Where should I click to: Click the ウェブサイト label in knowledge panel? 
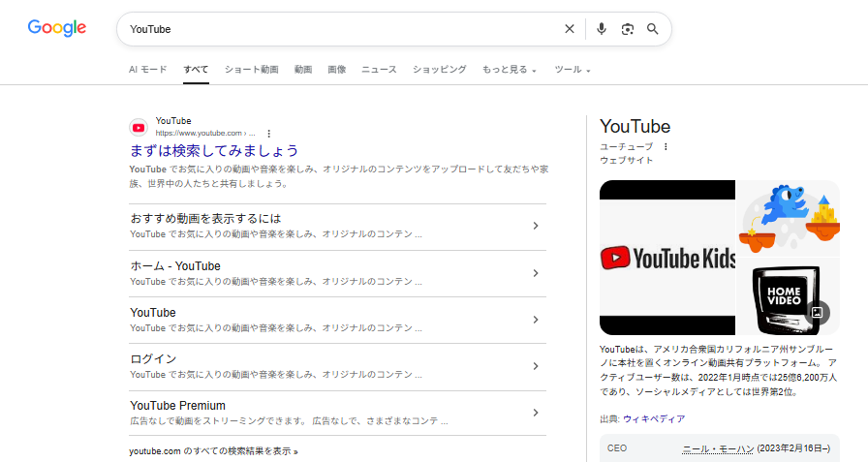pyautogui.click(x=626, y=161)
